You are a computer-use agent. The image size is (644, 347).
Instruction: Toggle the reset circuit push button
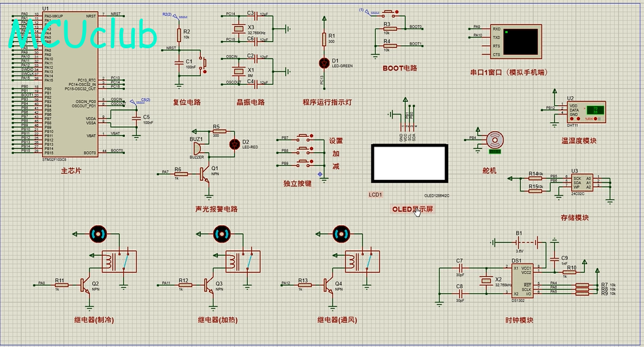click(203, 63)
